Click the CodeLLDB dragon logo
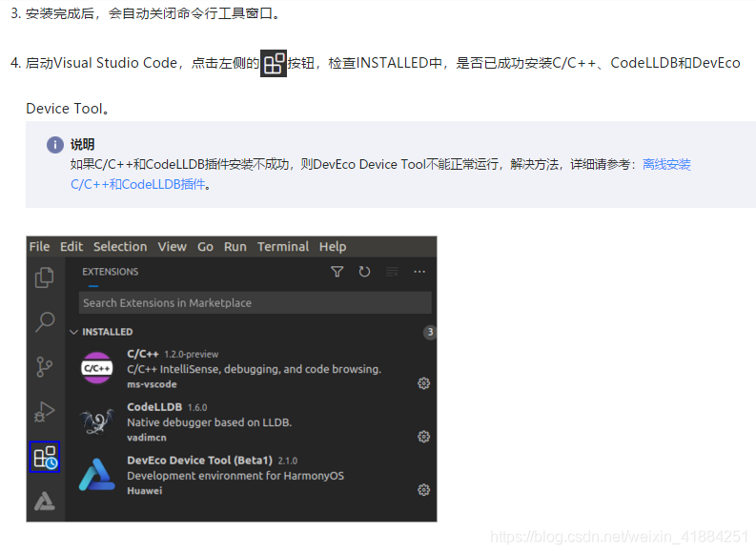 tap(97, 421)
